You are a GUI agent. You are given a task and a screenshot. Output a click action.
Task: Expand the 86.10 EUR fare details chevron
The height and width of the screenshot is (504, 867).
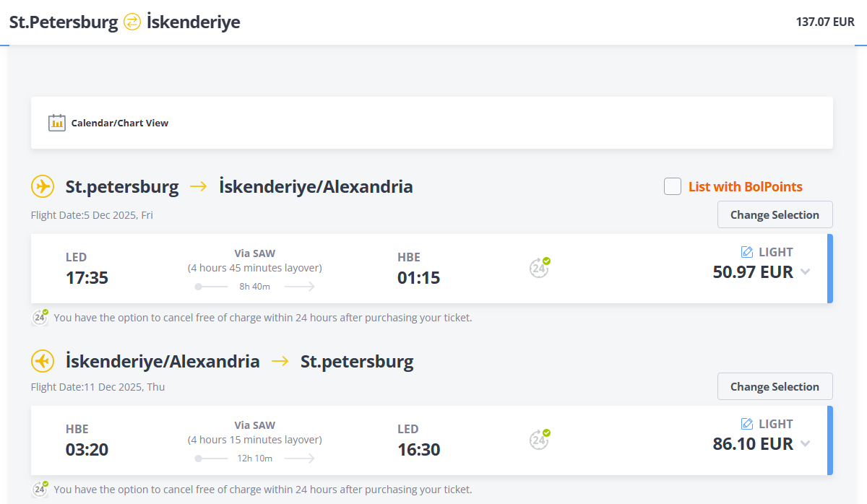[806, 444]
